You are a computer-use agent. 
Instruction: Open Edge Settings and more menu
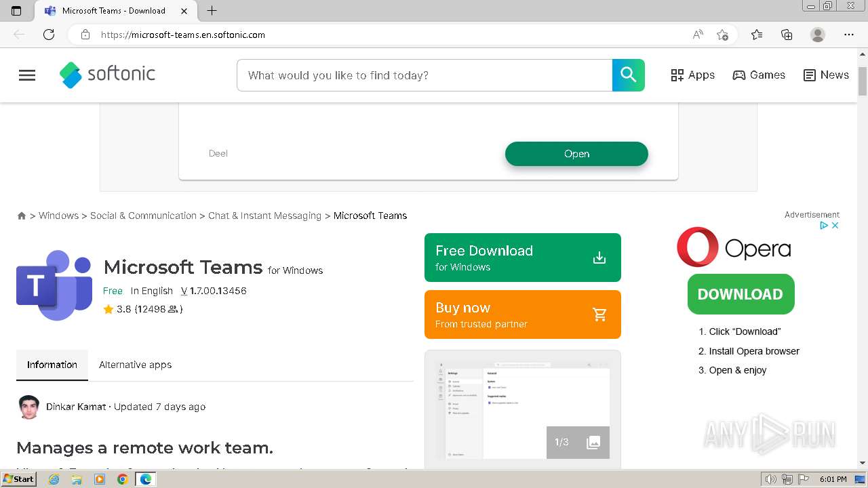[x=849, y=35]
